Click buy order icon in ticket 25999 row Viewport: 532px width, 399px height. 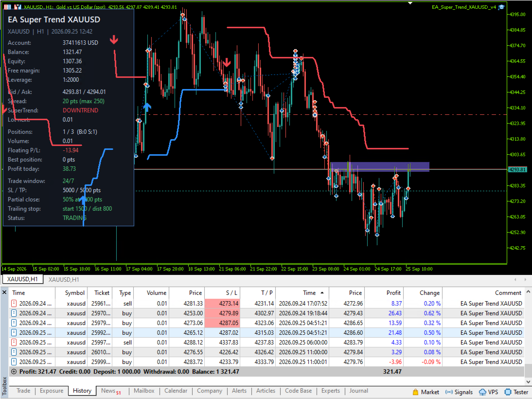(x=14, y=362)
